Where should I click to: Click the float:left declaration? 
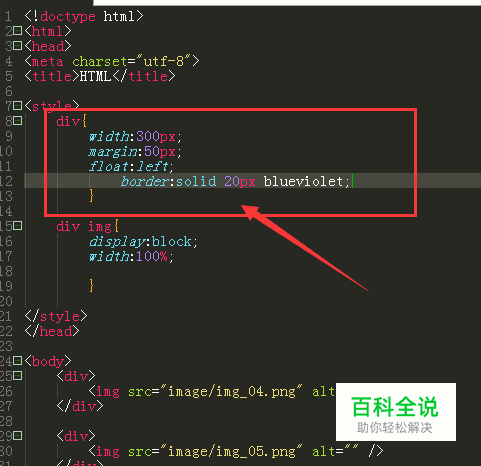[x=131, y=166]
